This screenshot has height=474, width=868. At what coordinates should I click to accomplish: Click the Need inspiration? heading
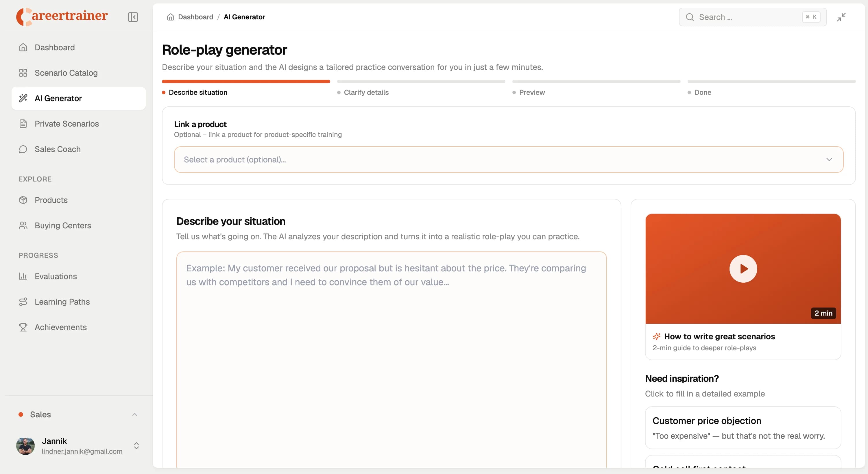[x=682, y=378]
